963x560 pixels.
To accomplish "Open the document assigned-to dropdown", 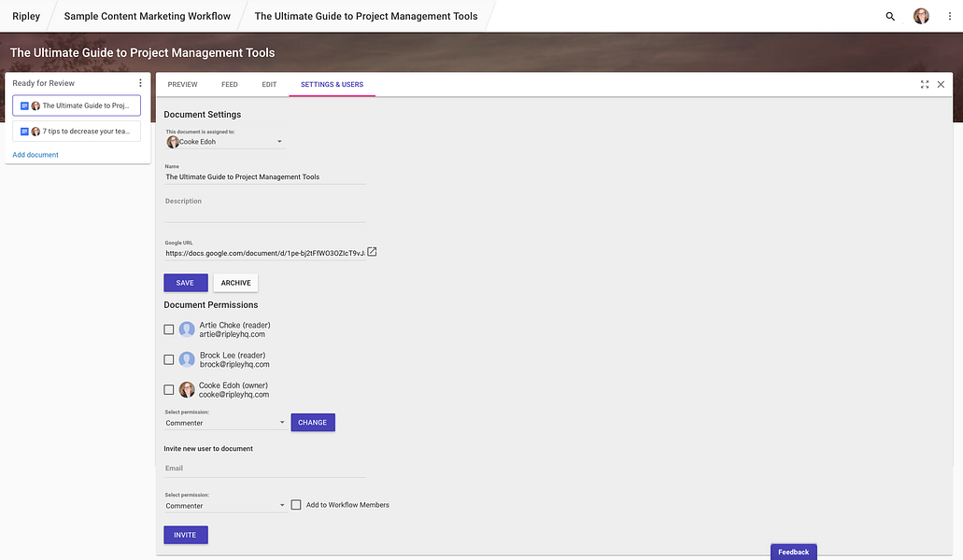I will 225,142.
